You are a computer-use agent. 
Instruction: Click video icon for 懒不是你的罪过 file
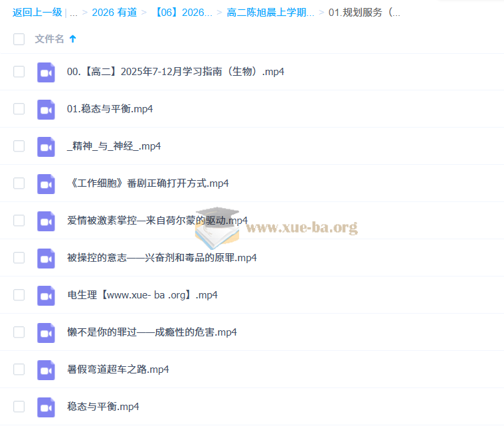coord(46,332)
